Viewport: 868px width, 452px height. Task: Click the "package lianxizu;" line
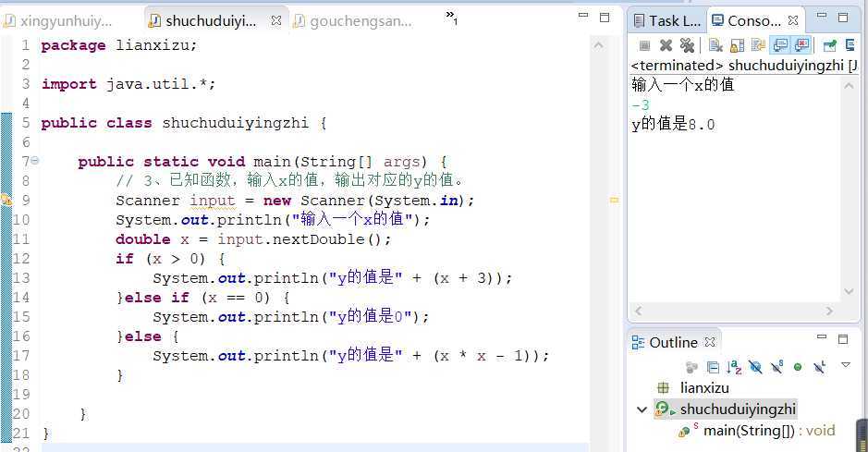tap(119, 45)
